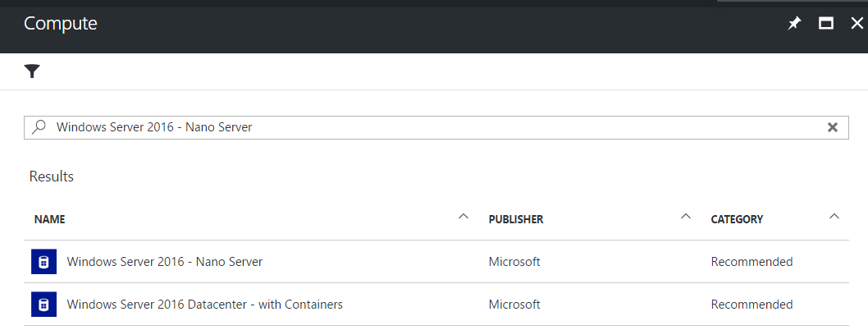
Task: Maximize the Compute blade
Action: 826,23
